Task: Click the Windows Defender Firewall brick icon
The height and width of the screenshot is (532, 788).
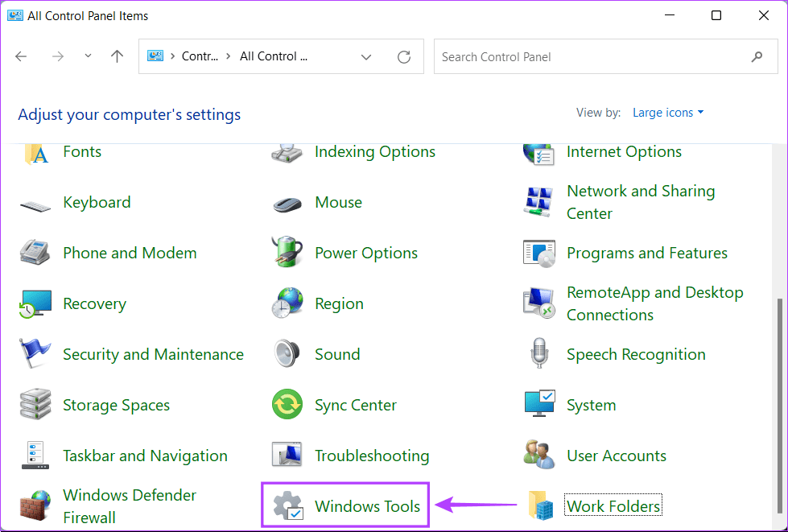Action: [35, 506]
